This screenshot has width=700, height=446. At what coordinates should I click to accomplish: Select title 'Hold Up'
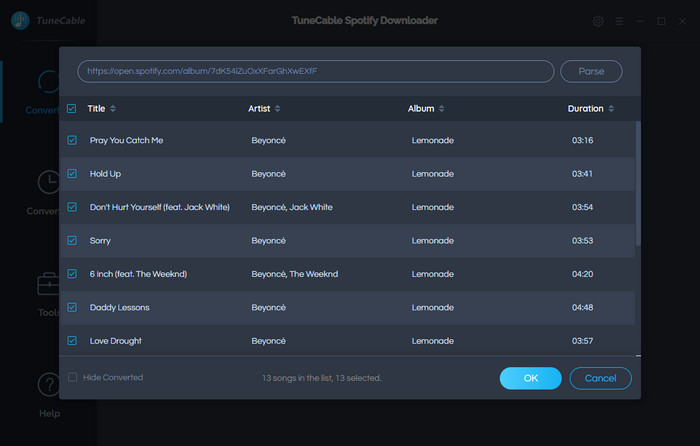point(105,174)
